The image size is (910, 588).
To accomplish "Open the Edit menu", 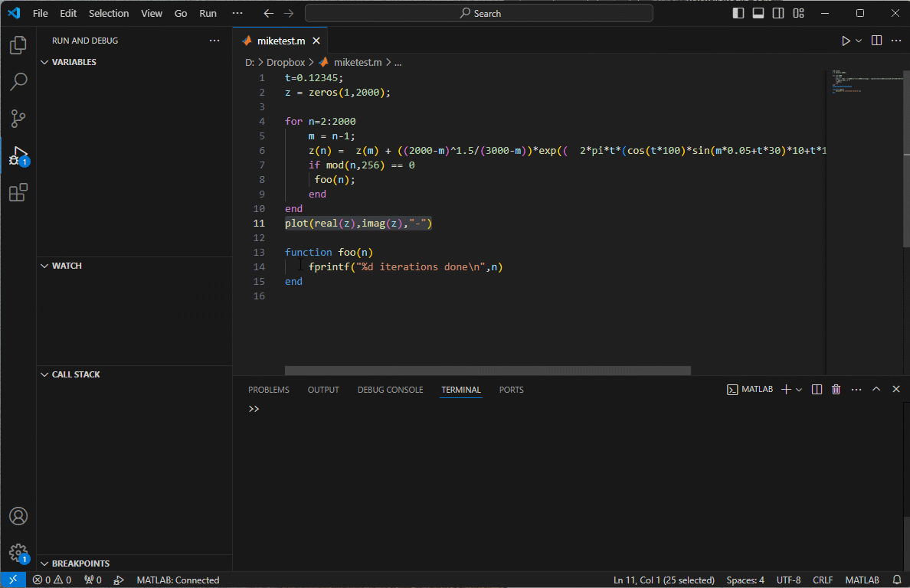I will (68, 13).
